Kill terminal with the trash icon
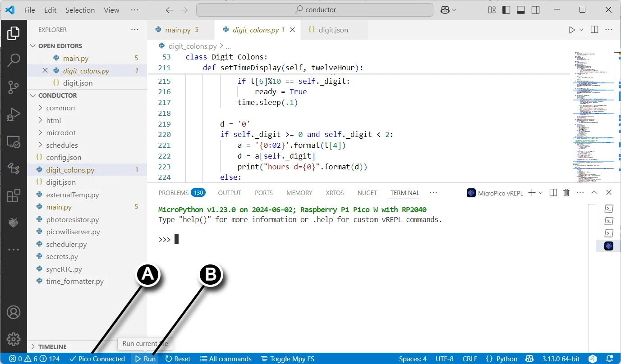621x364 pixels. (x=566, y=193)
